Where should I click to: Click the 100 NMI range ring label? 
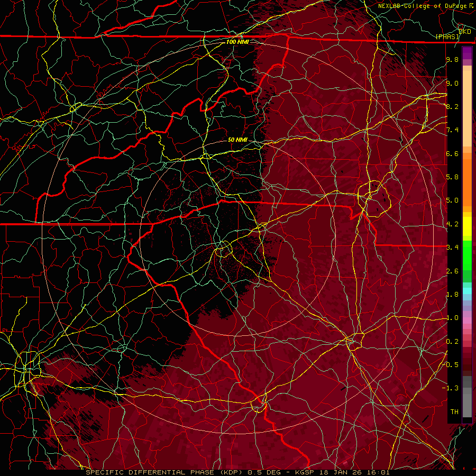point(237,42)
